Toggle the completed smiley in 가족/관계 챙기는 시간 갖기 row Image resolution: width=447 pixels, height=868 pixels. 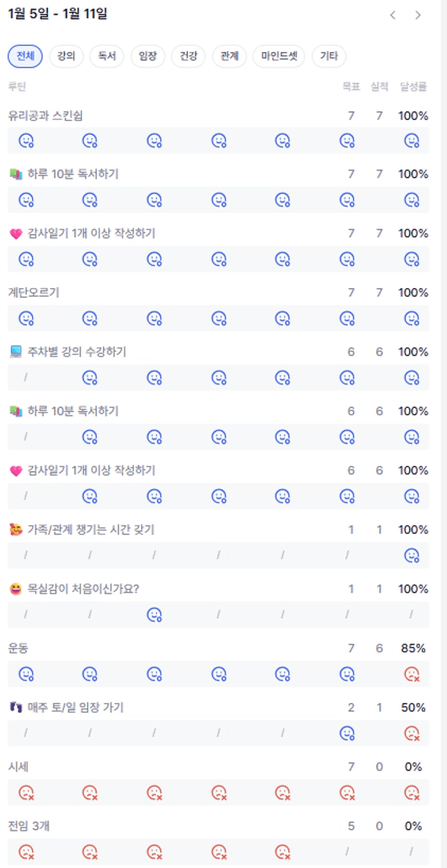412,555
